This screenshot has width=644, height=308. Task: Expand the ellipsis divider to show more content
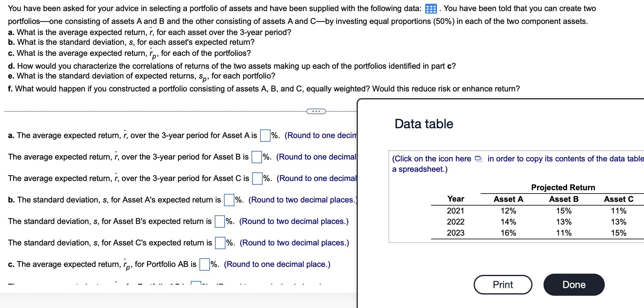(316, 111)
